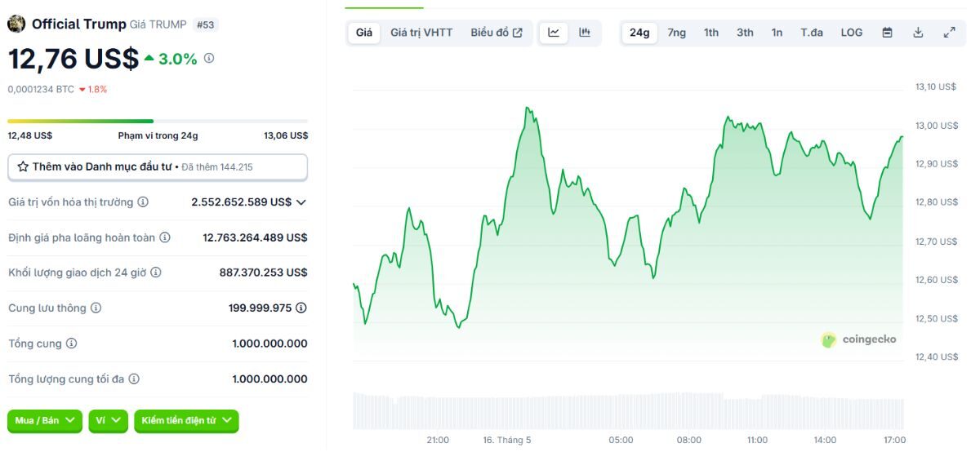Open the Biểu đồ tab
The width and height of the screenshot is (980, 452).
coord(497,33)
